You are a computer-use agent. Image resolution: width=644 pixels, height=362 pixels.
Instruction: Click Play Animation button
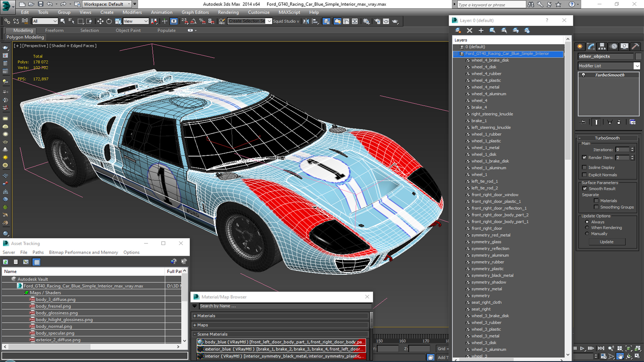(582, 349)
